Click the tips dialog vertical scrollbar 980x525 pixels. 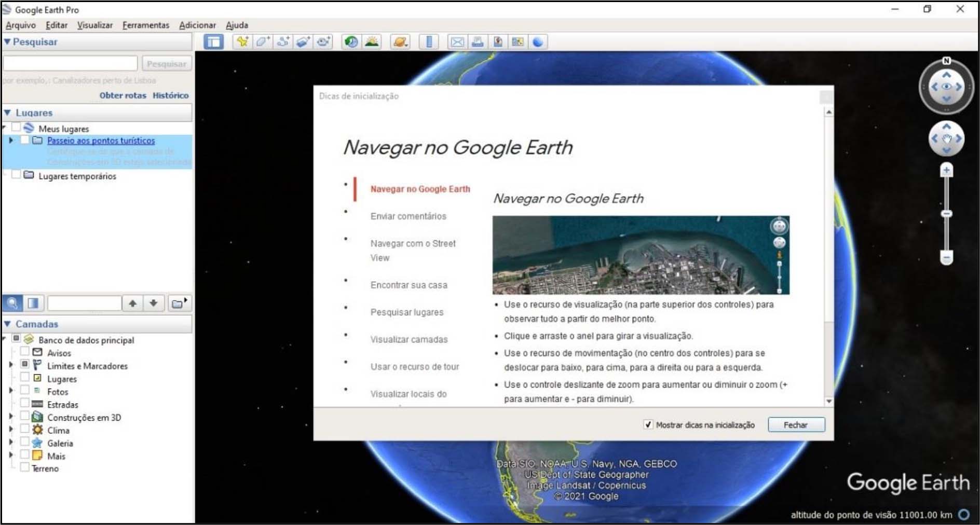click(x=828, y=257)
